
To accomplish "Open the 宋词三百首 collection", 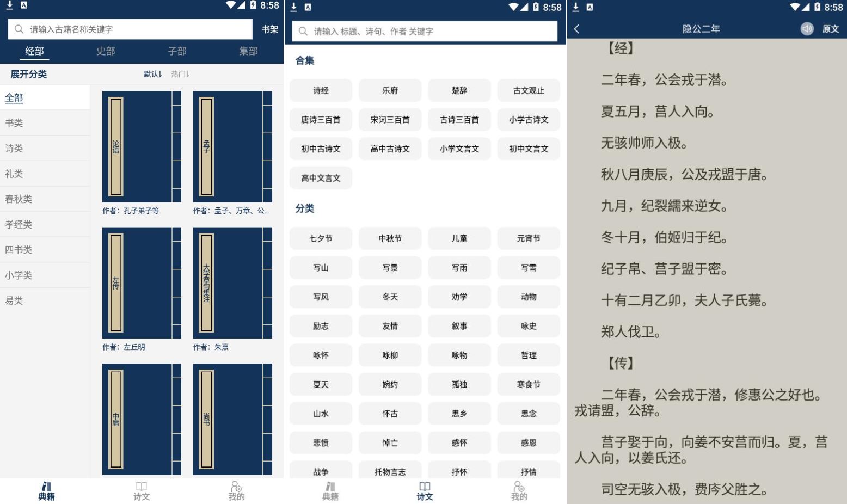I will point(390,120).
